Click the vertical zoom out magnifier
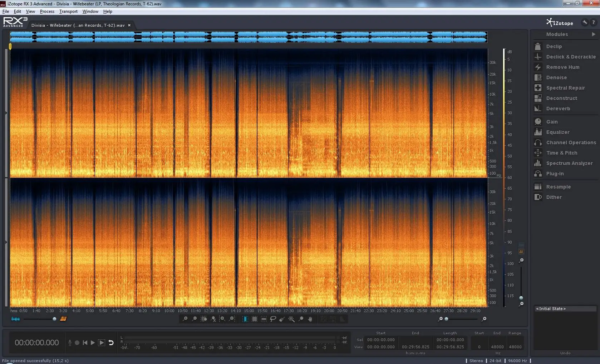This screenshot has height=364, width=600. (521, 304)
